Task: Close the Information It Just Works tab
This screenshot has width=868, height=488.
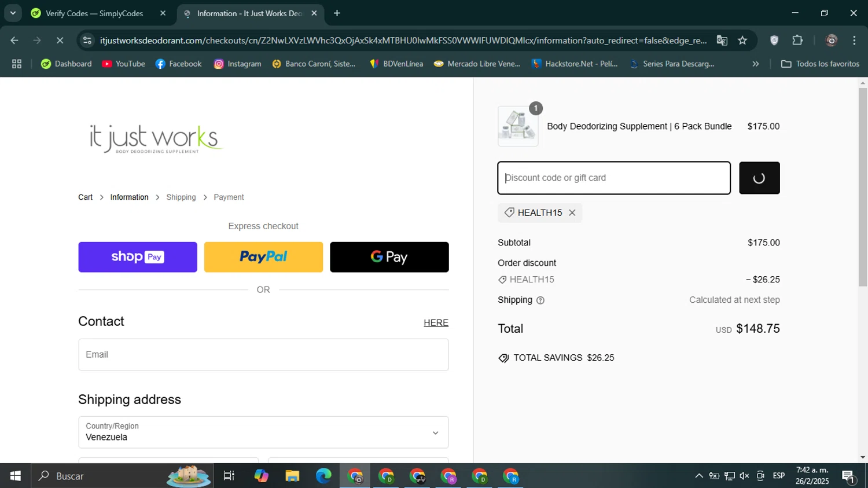Action: coord(314,13)
